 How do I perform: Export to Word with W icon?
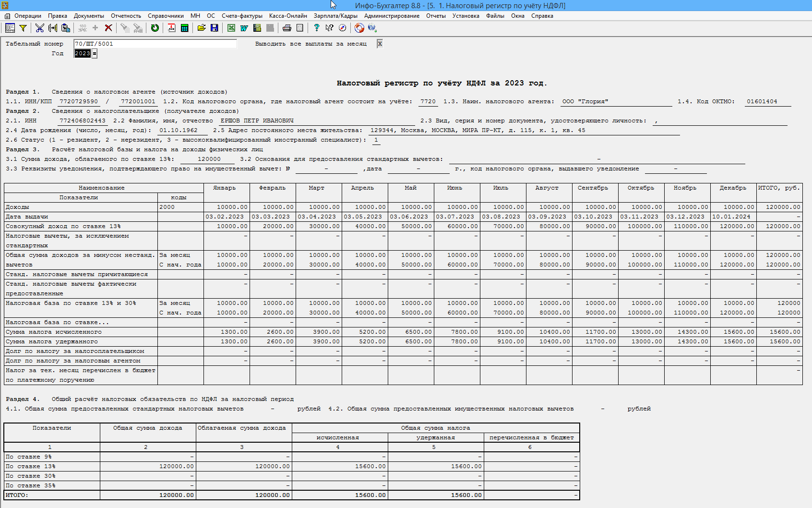(244, 28)
